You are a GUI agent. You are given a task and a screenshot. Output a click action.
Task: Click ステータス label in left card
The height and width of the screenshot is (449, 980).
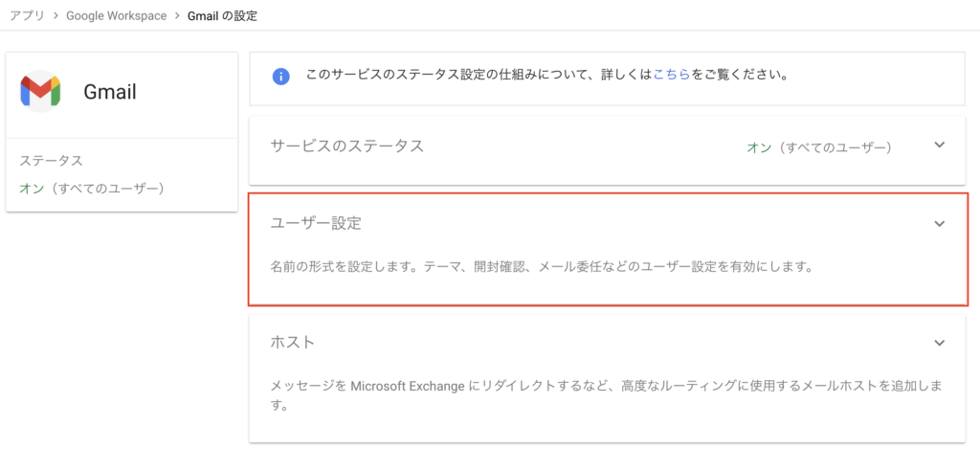[52, 161]
